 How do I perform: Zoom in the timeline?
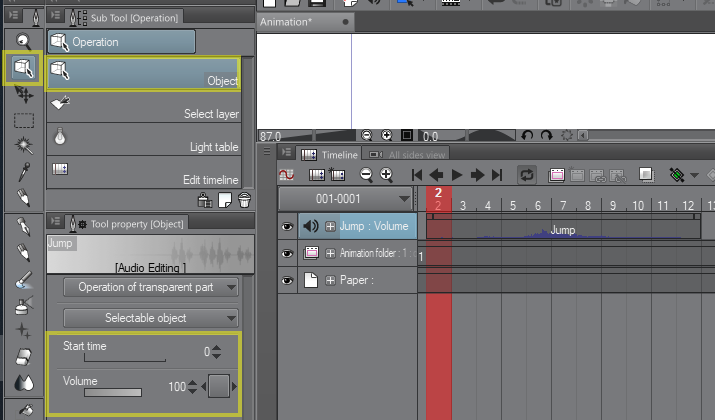coord(387,175)
